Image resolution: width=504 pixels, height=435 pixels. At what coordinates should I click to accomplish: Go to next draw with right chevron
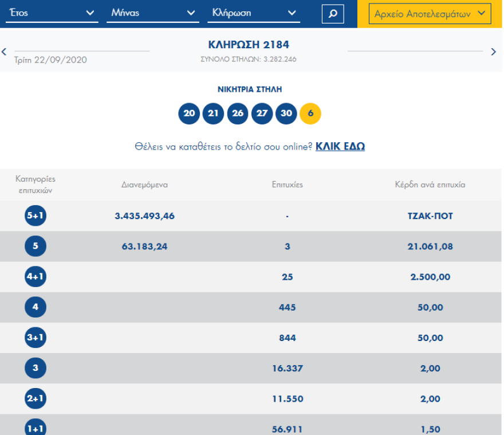click(494, 52)
